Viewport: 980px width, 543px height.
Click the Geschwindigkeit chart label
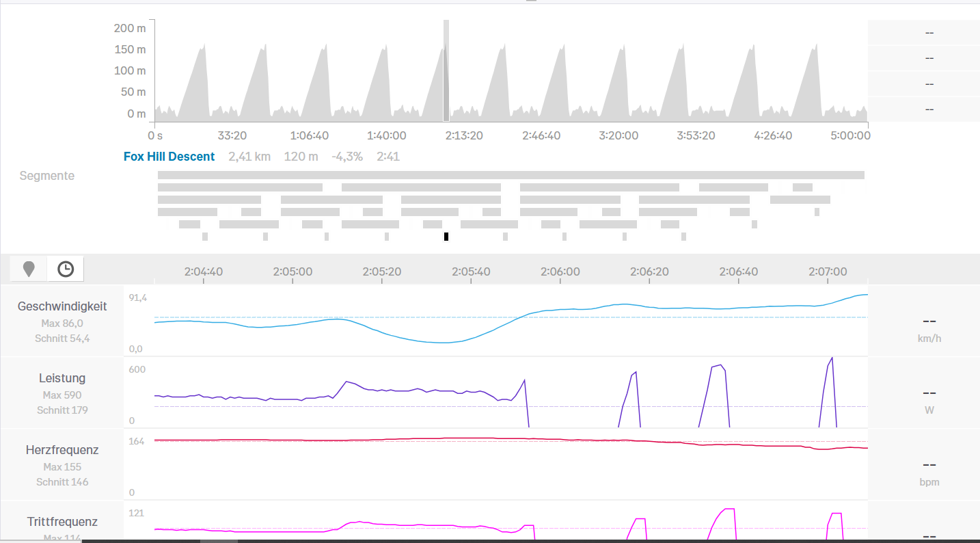pos(62,306)
